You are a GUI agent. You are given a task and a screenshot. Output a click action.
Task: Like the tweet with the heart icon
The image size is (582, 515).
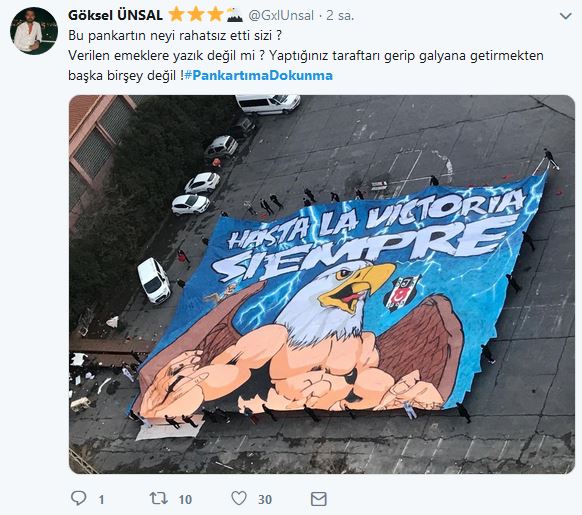tap(239, 498)
